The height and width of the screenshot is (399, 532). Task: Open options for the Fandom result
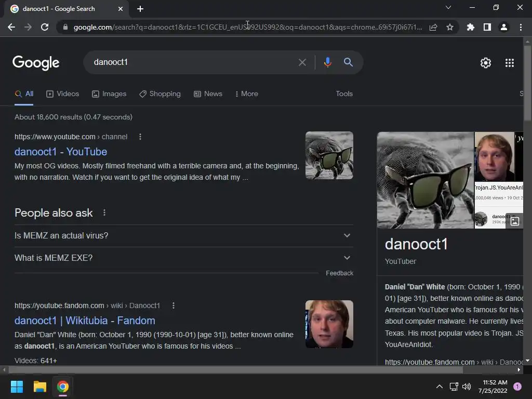pyautogui.click(x=174, y=305)
